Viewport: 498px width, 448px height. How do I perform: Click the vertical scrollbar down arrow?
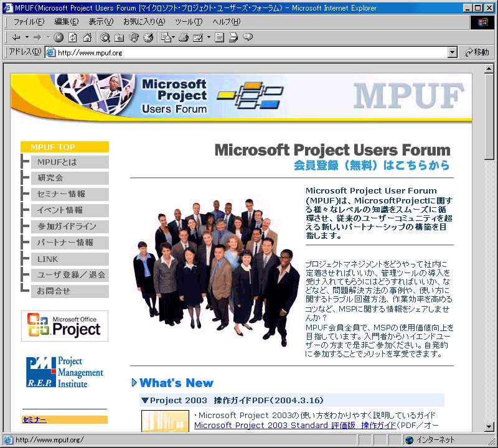[x=489, y=427]
